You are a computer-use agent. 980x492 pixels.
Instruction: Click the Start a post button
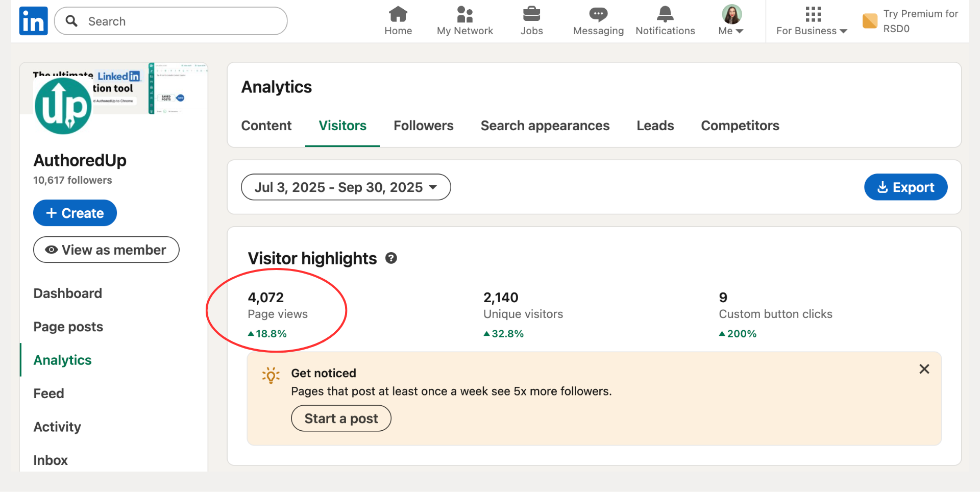pyautogui.click(x=341, y=419)
